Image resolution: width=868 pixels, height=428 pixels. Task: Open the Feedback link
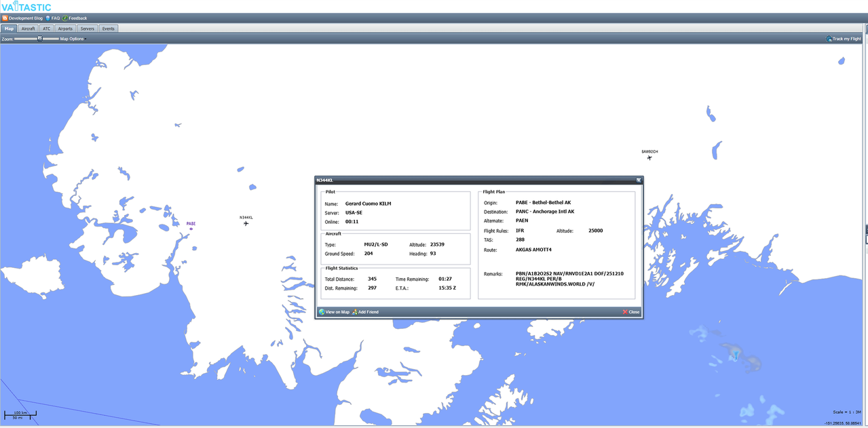tap(75, 18)
